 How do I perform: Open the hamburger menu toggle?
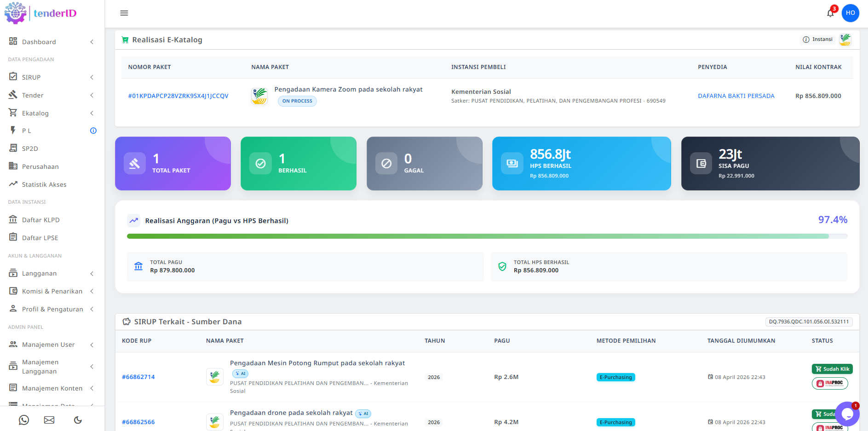coord(124,13)
